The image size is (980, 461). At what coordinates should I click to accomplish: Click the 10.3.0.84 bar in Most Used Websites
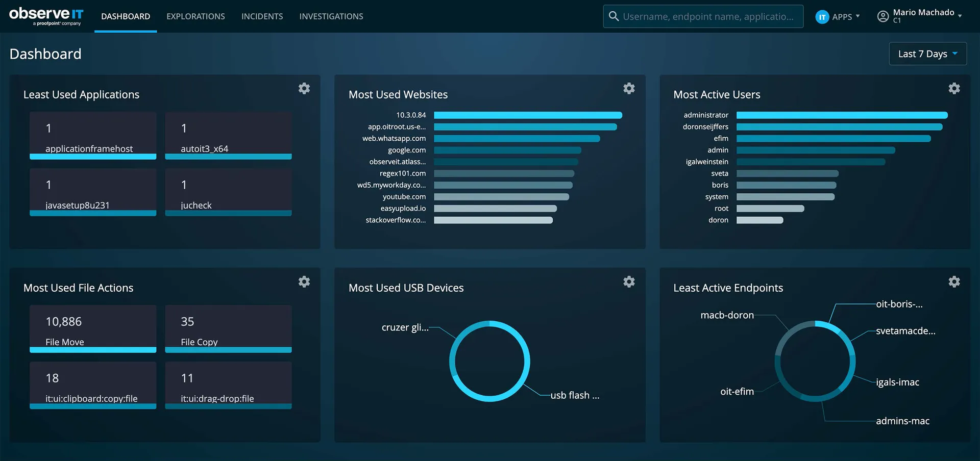tap(528, 115)
